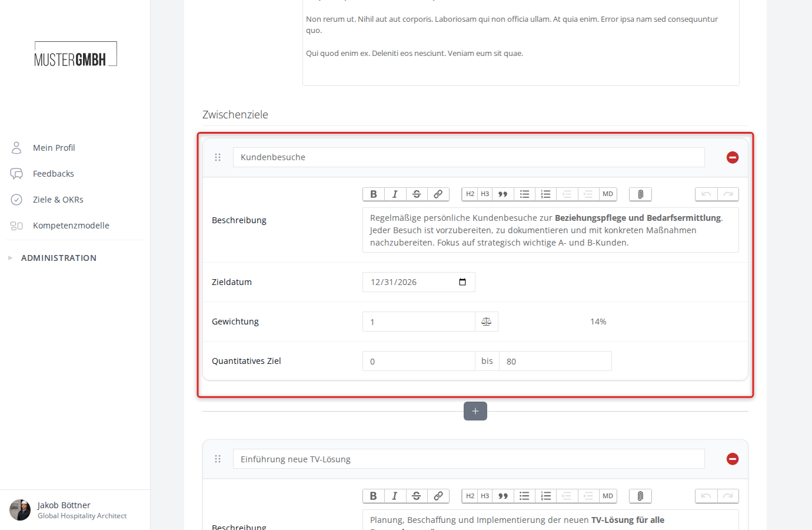This screenshot has height=530, width=812.
Task: Insert link in Kundenbesuche description toolbar
Action: [438, 194]
